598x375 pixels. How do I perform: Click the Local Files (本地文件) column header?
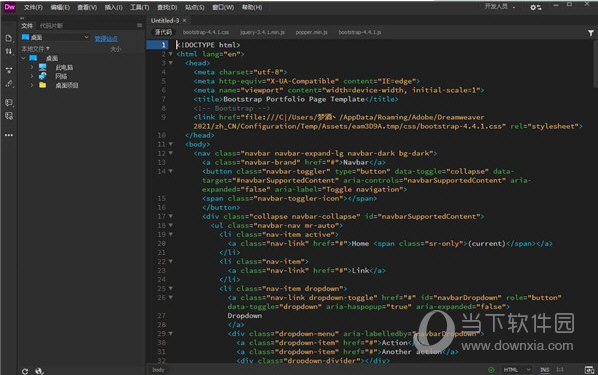[x=35, y=49]
